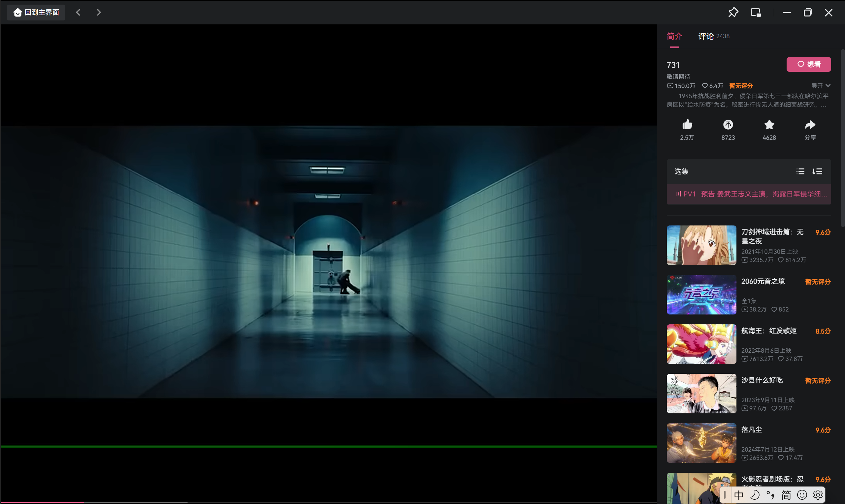Click the pink video progress bar
Screen dimensions: 845x504
click(x=42, y=502)
